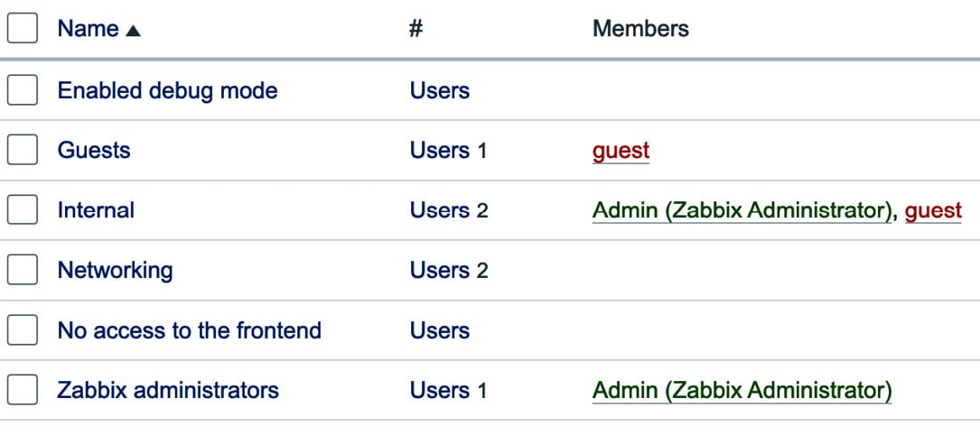Select the Enabled debug mode row checkbox
The image size is (980, 436).
click(23, 90)
